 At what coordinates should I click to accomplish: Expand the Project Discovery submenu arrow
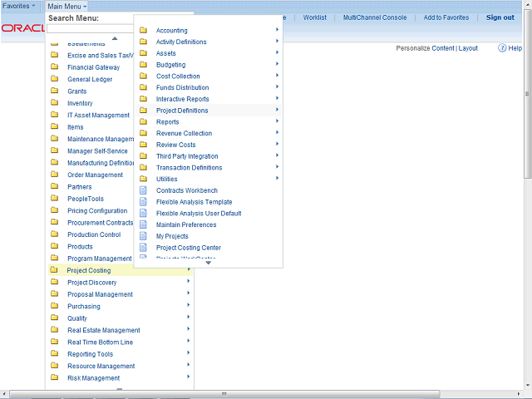(189, 281)
